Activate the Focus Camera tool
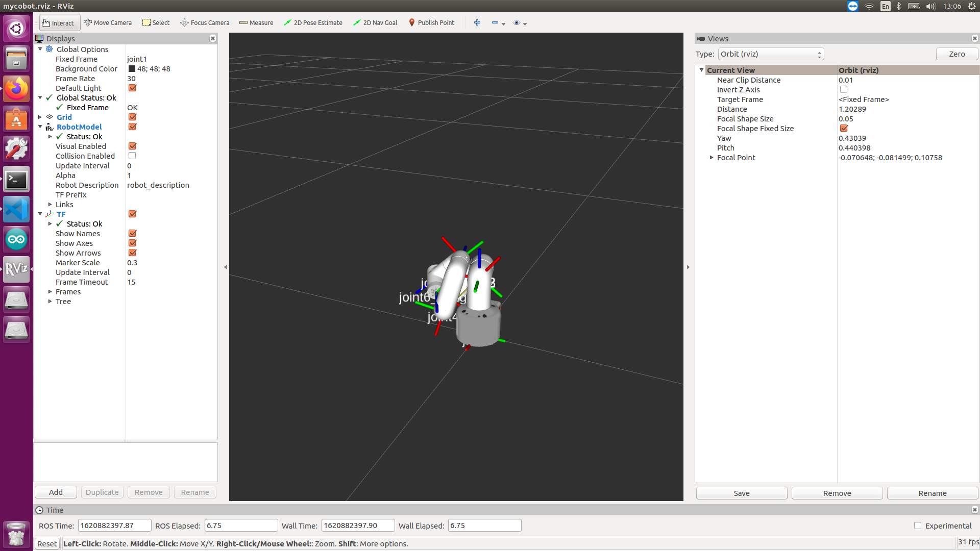 [205, 23]
